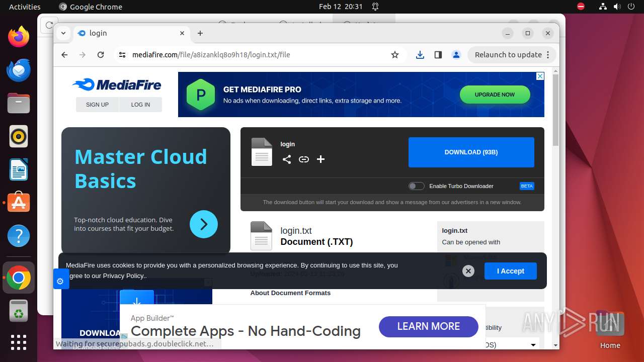The height and width of the screenshot is (362, 644).
Task: Bookmark this page with star icon
Action: (x=395, y=55)
